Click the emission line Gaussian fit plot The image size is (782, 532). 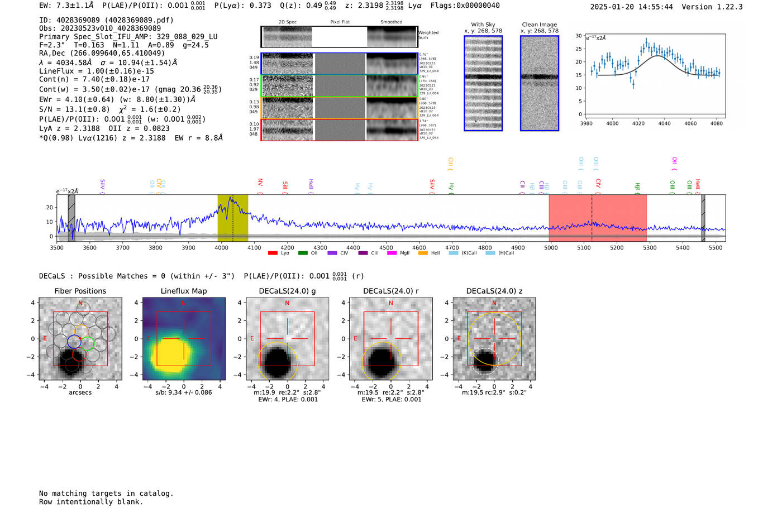pos(655,76)
